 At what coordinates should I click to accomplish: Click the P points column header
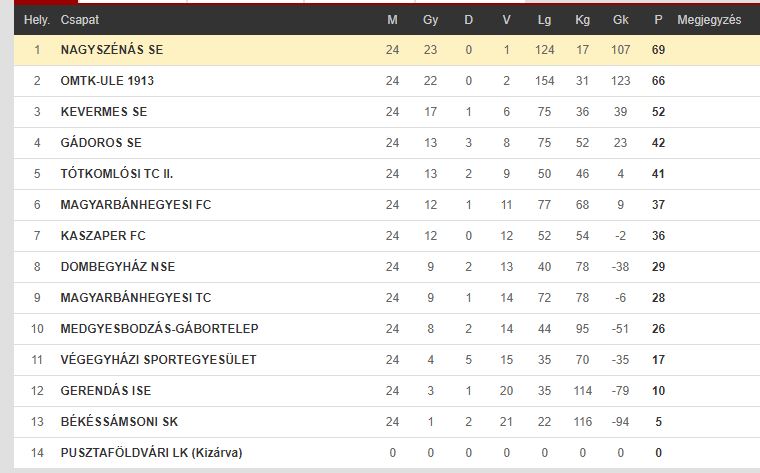pyautogui.click(x=658, y=20)
